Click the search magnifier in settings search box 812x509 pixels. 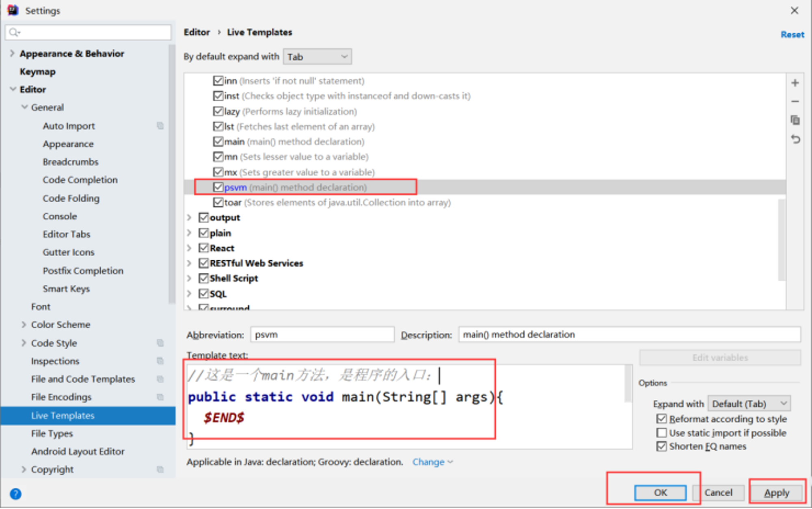pos(14,32)
